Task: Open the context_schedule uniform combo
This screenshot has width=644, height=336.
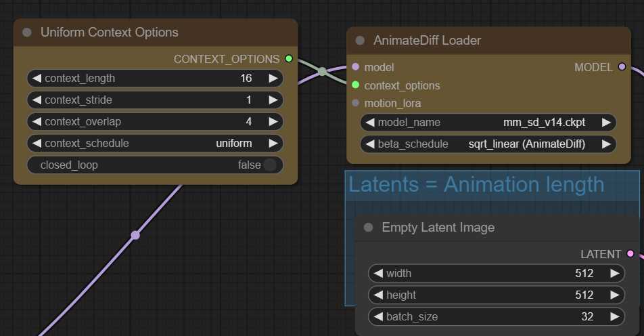Action: 156,143
